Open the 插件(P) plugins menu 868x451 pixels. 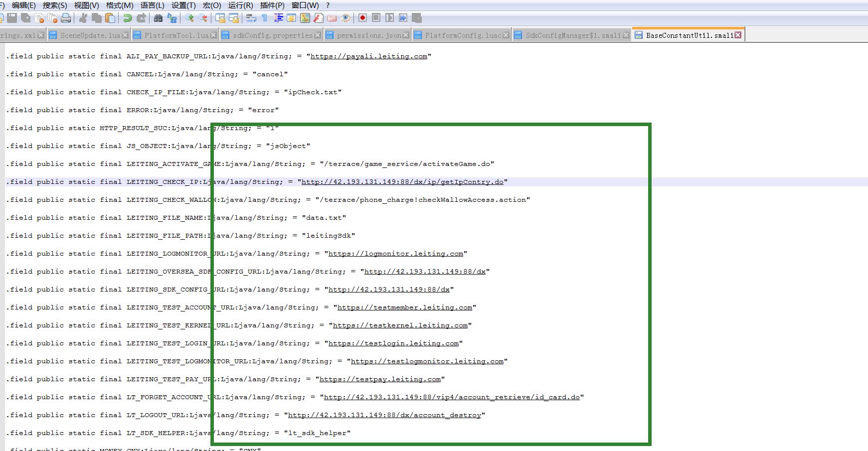coord(272,5)
